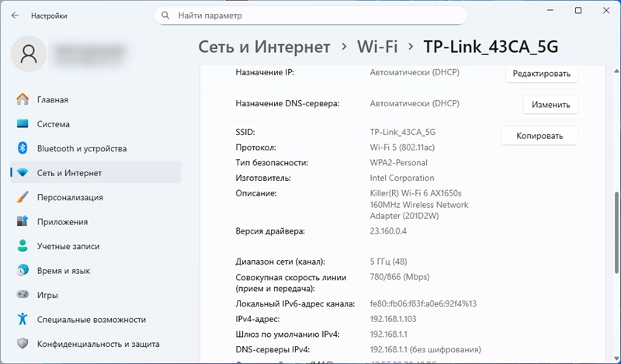
Task: Click the DNS value 192.168.1.1 (без шифрования)
Action: [425, 350]
